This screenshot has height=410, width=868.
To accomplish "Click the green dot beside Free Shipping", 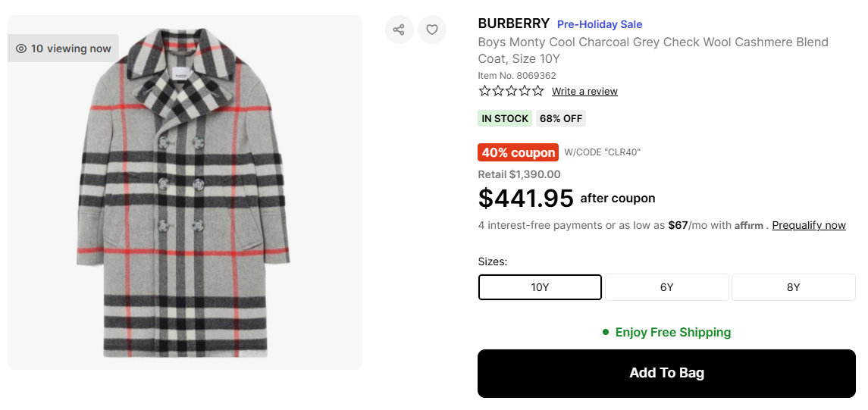I will [606, 332].
